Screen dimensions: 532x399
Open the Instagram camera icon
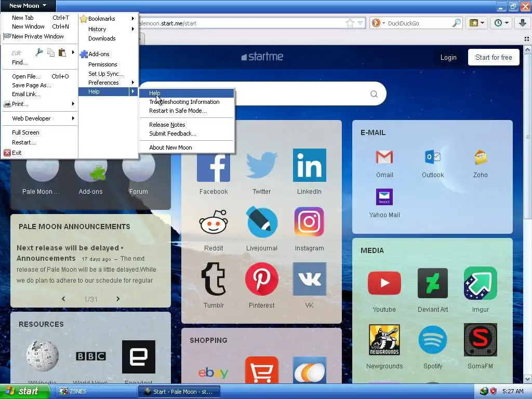pyautogui.click(x=310, y=222)
